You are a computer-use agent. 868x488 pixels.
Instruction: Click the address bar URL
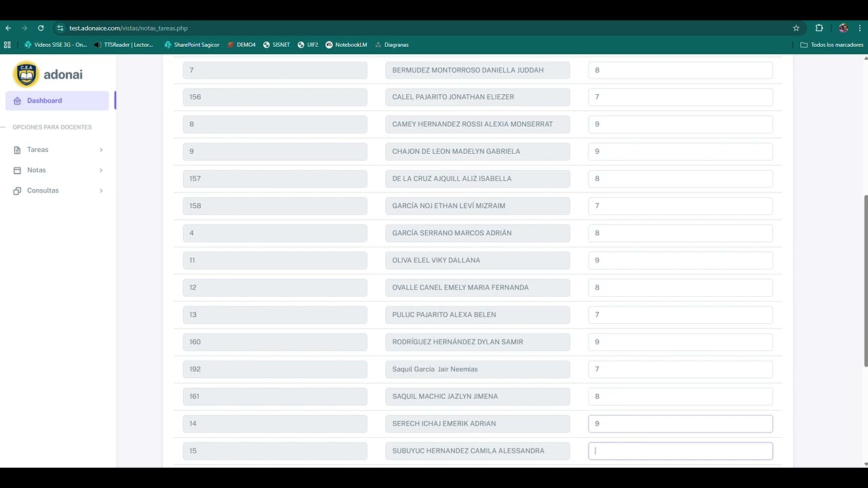[128, 28]
